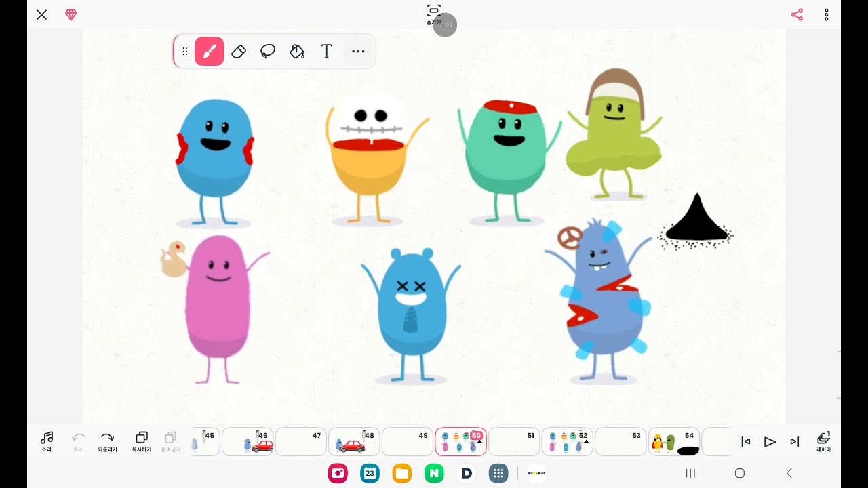
Task: Open the calendar app in taskbar
Action: (x=370, y=473)
